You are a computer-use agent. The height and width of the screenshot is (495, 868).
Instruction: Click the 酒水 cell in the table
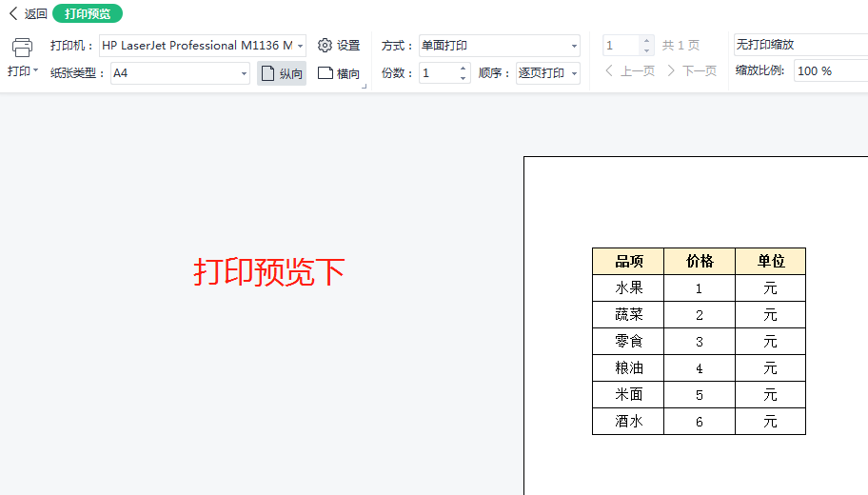(628, 422)
